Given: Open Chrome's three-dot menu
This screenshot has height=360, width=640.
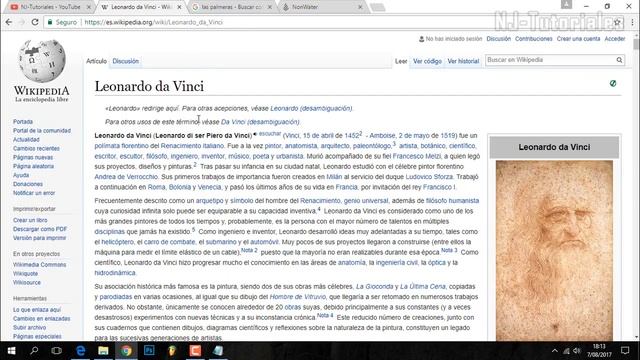Looking at the screenshot, I should (632, 22).
